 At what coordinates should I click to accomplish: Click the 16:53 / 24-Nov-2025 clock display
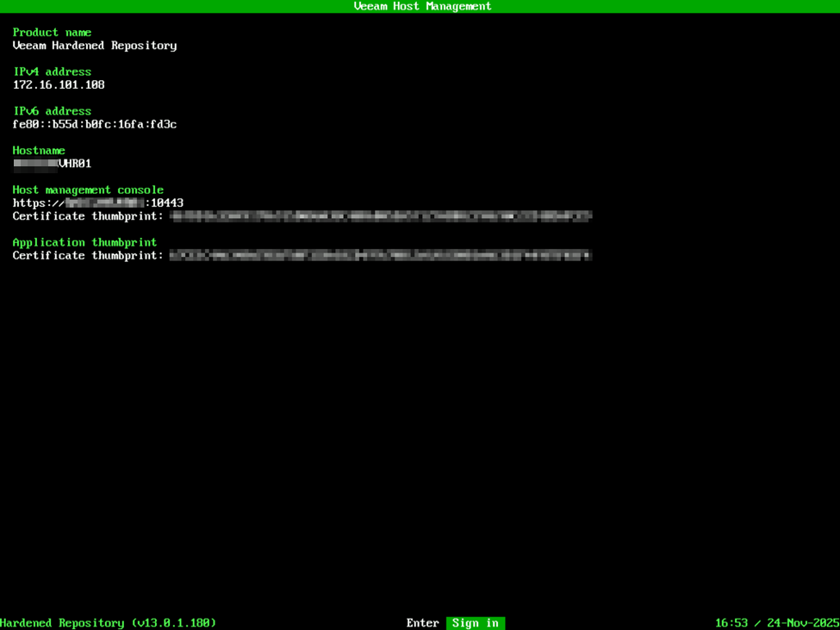click(x=776, y=623)
